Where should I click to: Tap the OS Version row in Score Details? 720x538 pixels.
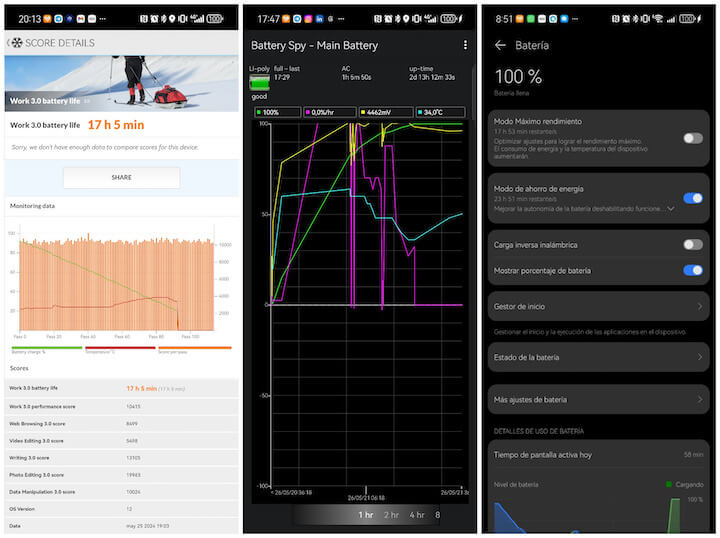[x=121, y=508]
